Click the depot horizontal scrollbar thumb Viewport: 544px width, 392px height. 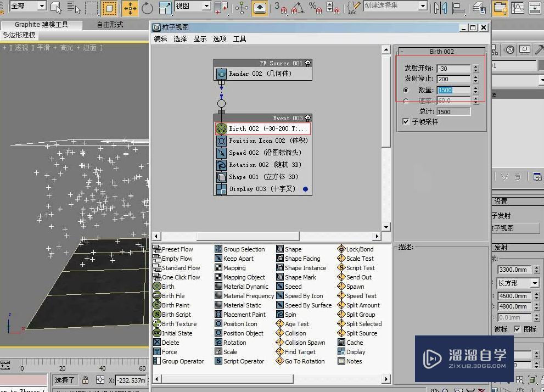[x=228, y=379]
